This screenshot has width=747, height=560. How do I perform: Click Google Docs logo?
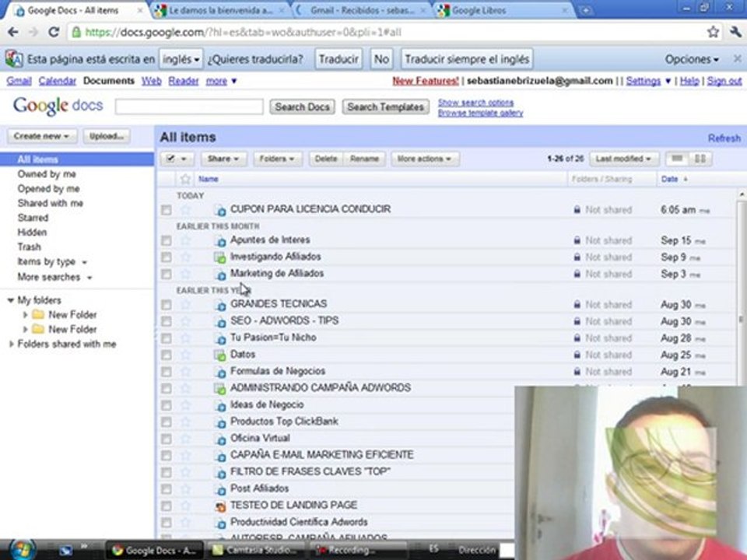coord(58,106)
